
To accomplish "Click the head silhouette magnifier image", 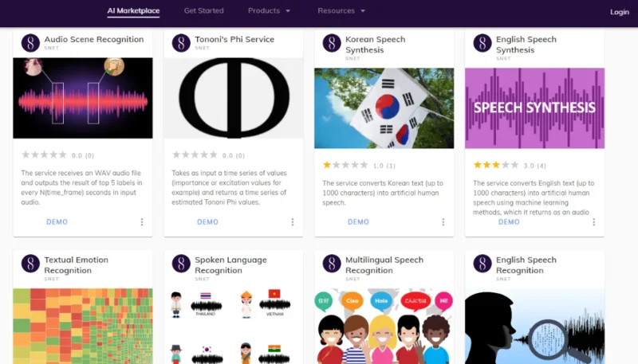I will click(x=534, y=327).
